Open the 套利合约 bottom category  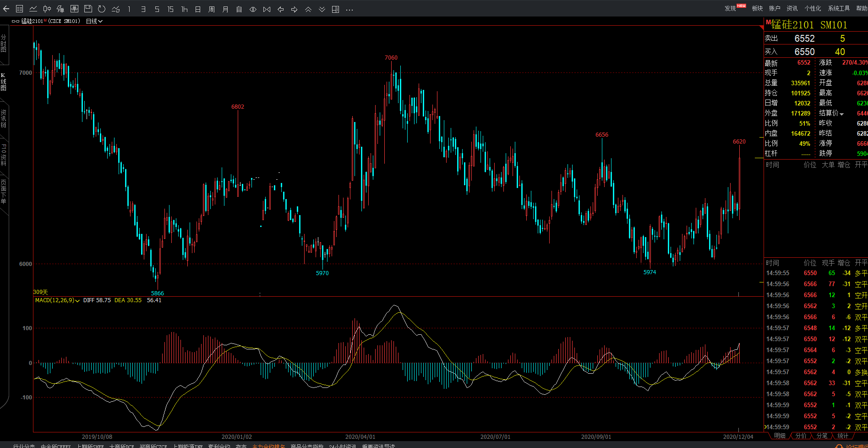pos(219,446)
